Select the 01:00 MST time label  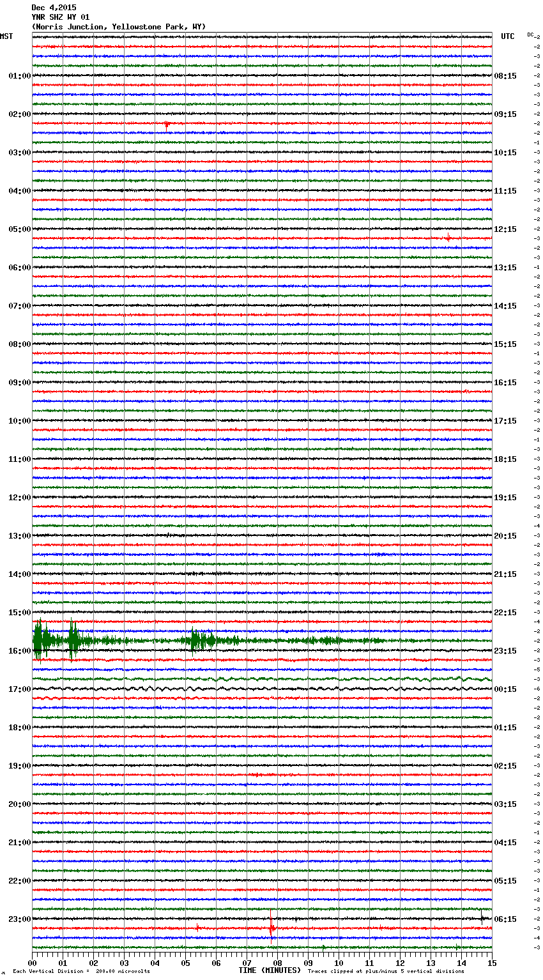(19, 76)
